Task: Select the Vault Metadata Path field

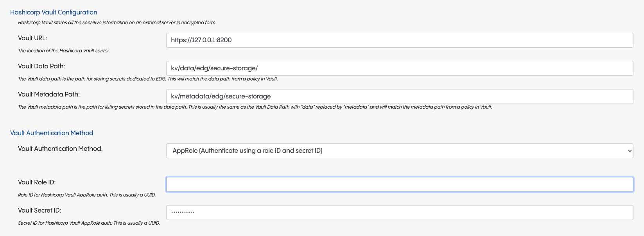Action: pyautogui.click(x=400, y=97)
